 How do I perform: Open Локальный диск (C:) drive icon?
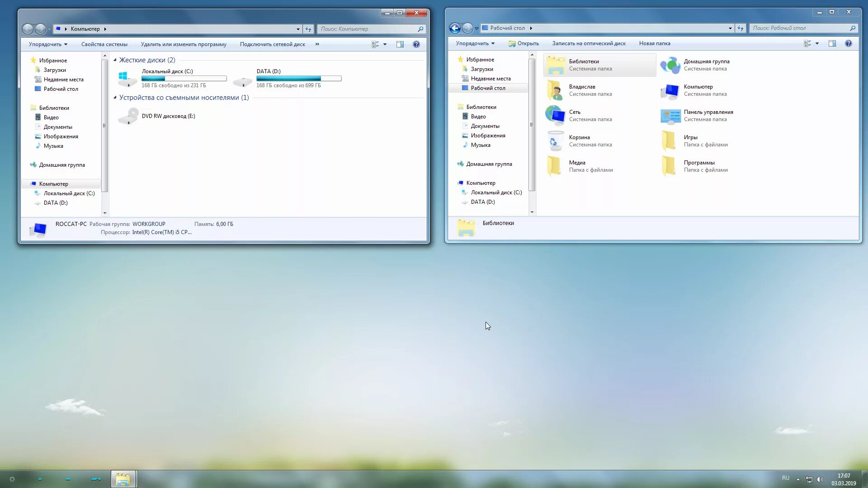coord(127,79)
